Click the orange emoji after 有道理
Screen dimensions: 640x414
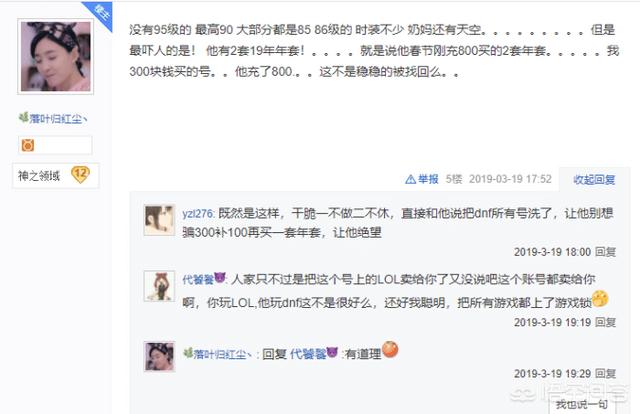tap(390, 349)
